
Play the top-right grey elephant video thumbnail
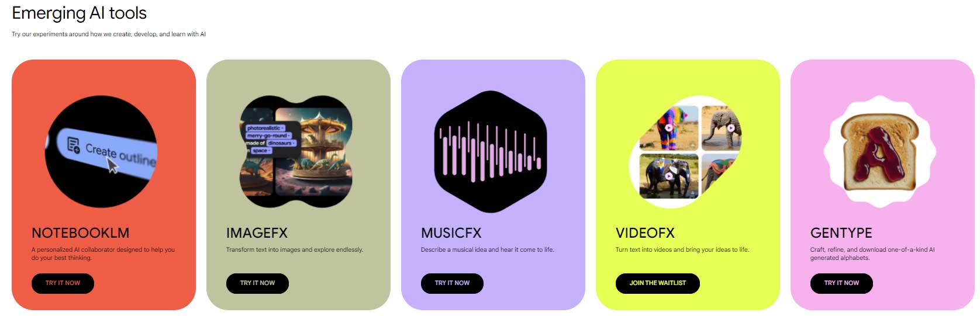(x=721, y=128)
